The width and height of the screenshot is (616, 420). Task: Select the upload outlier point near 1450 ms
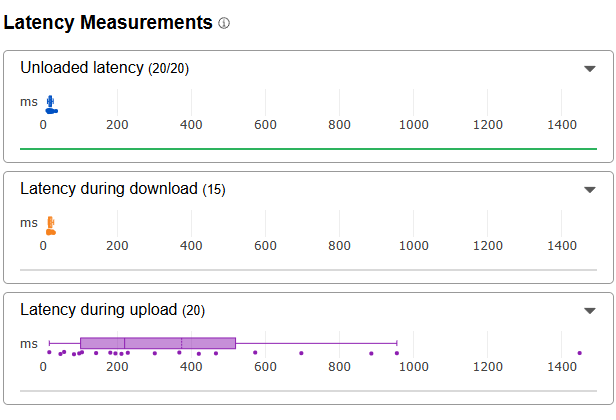pos(579,353)
